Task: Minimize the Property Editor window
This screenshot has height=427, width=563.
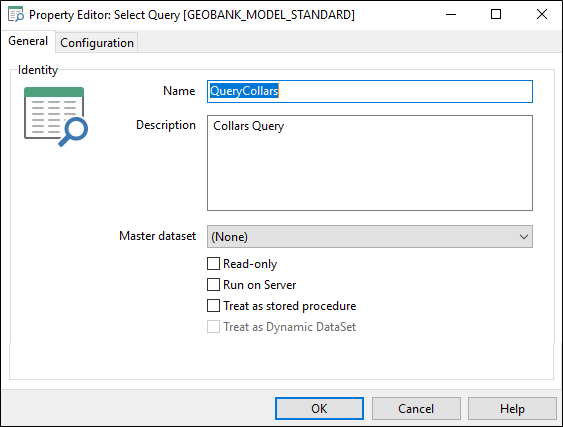Action: pyautogui.click(x=451, y=15)
